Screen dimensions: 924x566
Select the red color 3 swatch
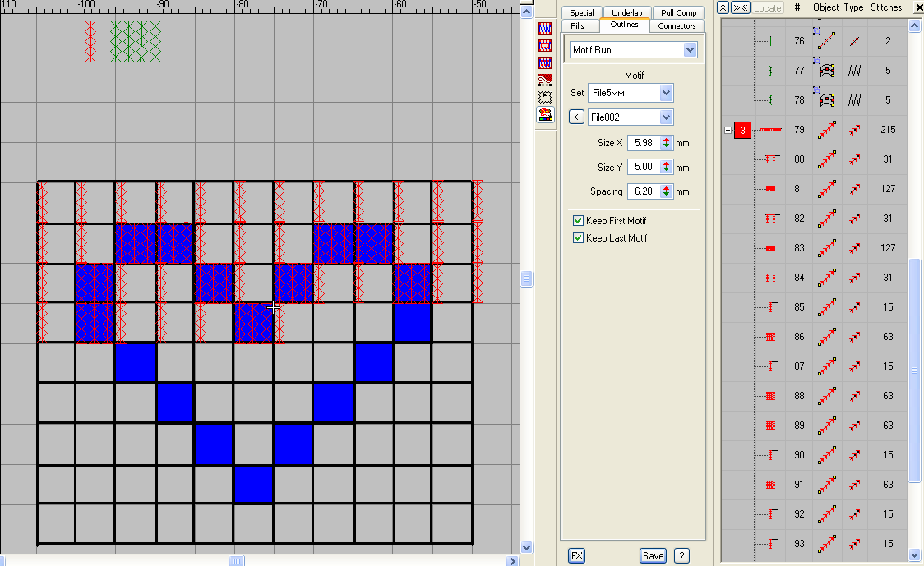[743, 130]
